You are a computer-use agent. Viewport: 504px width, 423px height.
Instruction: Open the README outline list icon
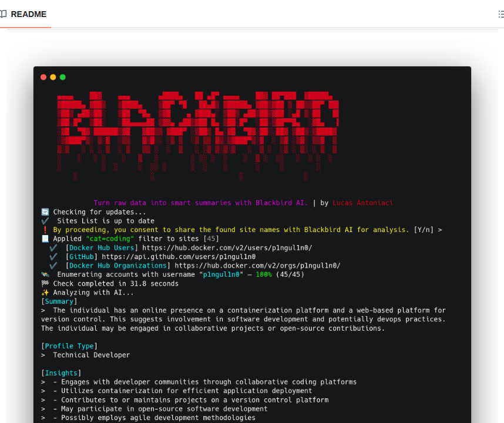501,14
